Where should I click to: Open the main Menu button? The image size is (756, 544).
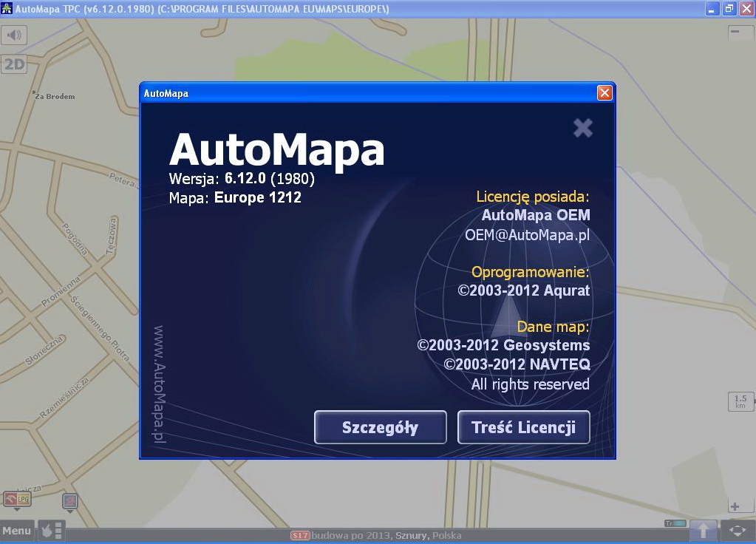(17, 531)
